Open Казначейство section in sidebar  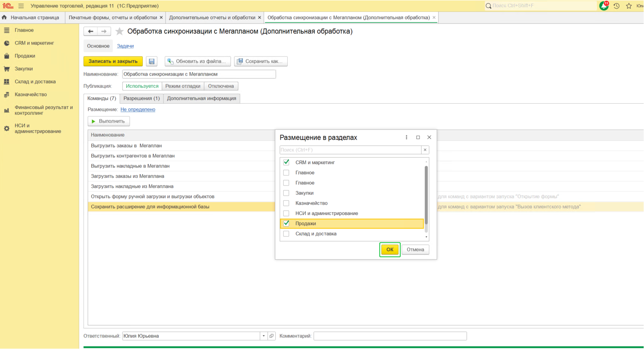point(31,95)
